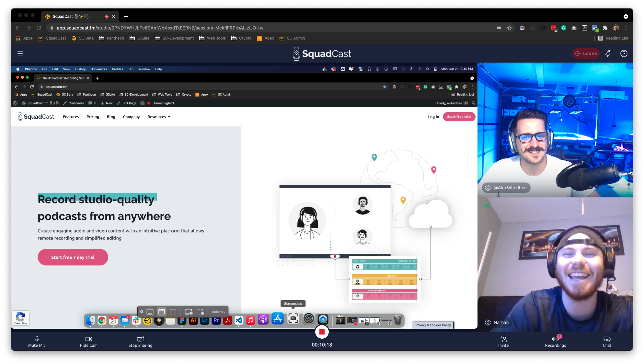Open the Screenshot camera icon in the dock

[x=293, y=319]
